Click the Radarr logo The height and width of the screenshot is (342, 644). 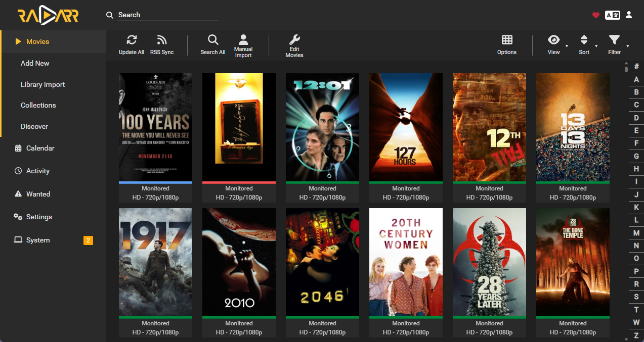(x=48, y=16)
